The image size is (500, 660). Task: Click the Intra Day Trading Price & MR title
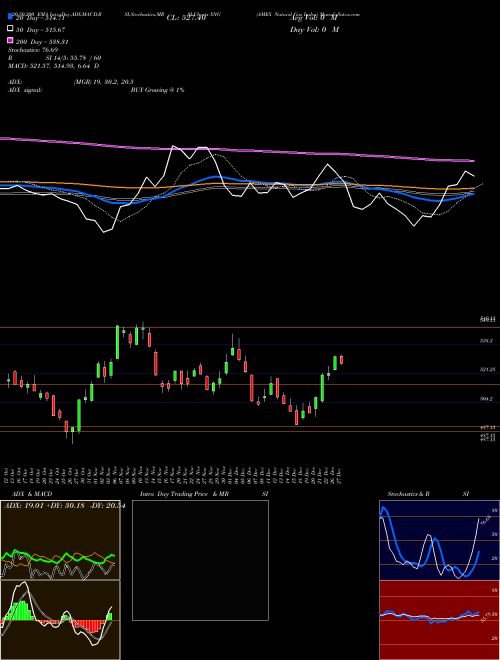(184, 494)
